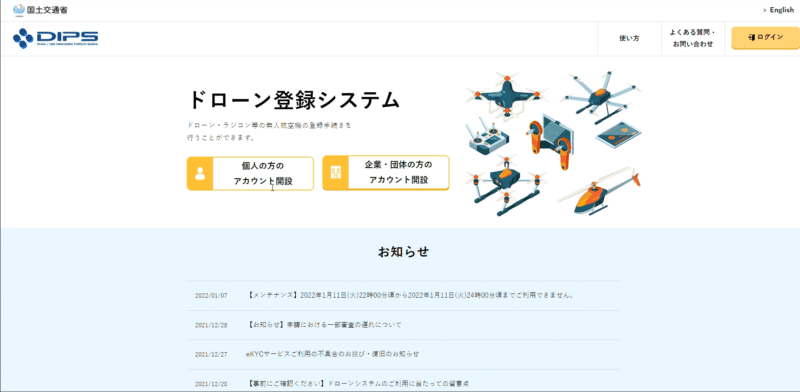
Task: Open the メンテナンス notice of 2022/01/07
Action: coord(410,295)
